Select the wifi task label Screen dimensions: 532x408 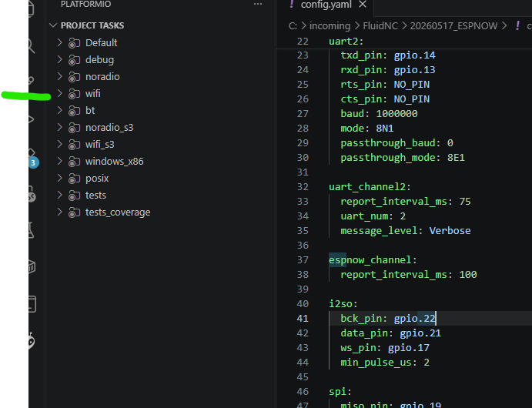point(93,94)
